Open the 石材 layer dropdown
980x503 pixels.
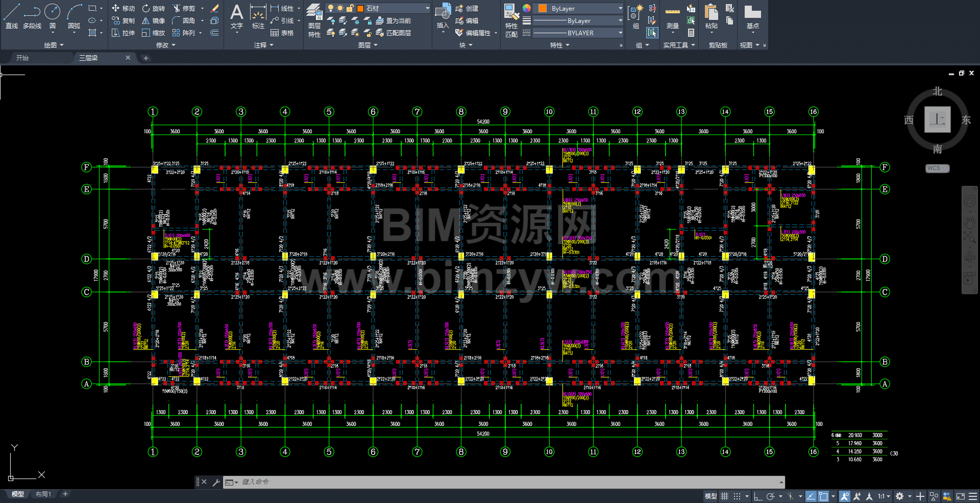393,8
